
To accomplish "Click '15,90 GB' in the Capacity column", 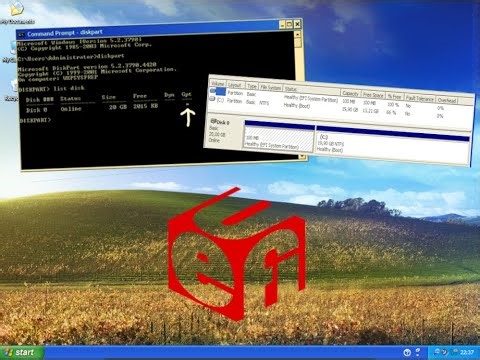I will click(350, 109).
